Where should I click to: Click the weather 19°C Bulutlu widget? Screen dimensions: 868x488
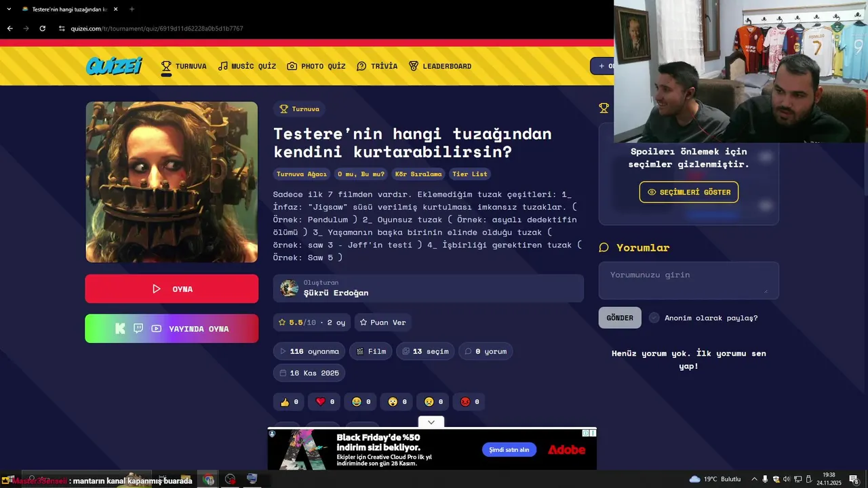(715, 479)
